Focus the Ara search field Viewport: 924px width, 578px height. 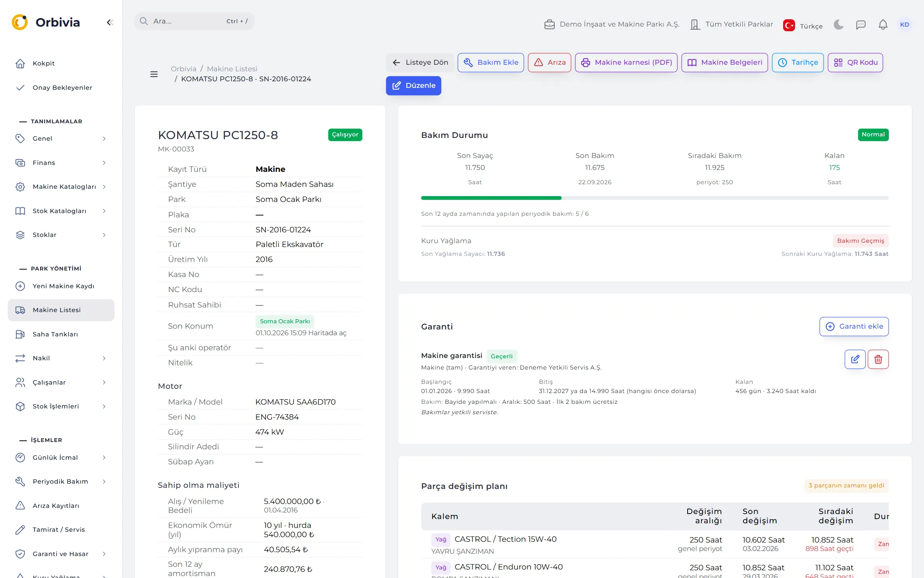(x=194, y=21)
